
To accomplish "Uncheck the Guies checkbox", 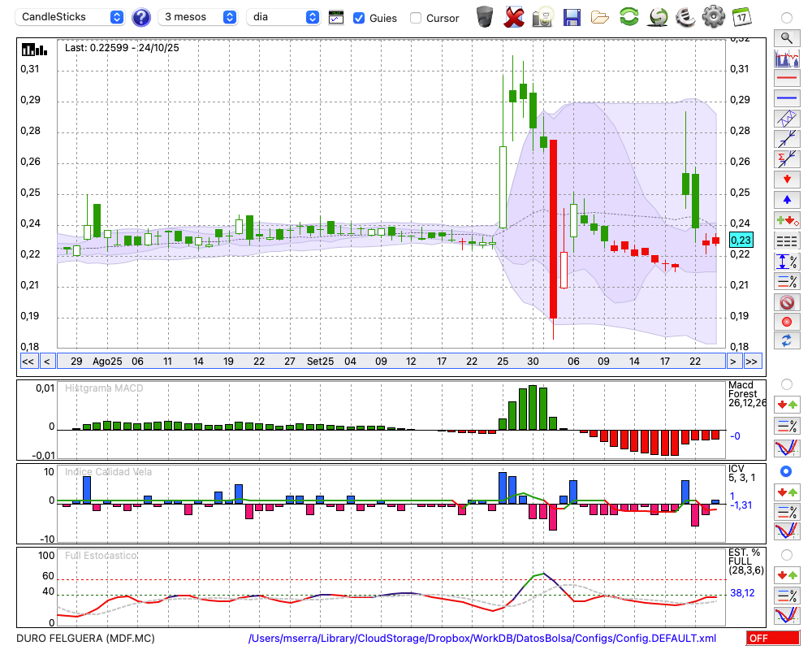I will pos(359,18).
